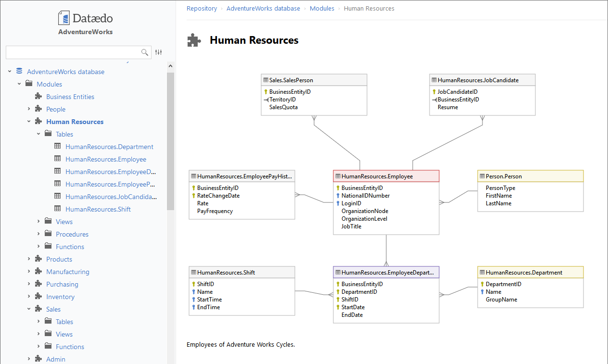Click the key icon beside BusinessEntityID in Employee table
This screenshot has width=608, height=364.
click(x=338, y=188)
